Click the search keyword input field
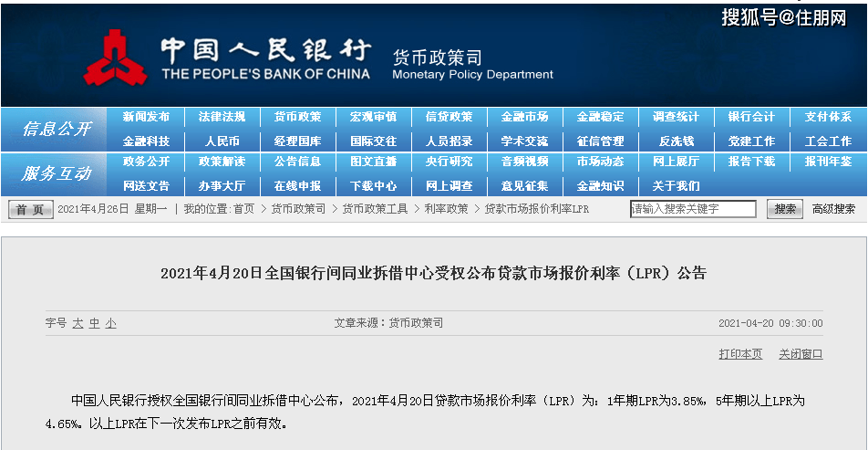 pyautogui.click(x=693, y=209)
